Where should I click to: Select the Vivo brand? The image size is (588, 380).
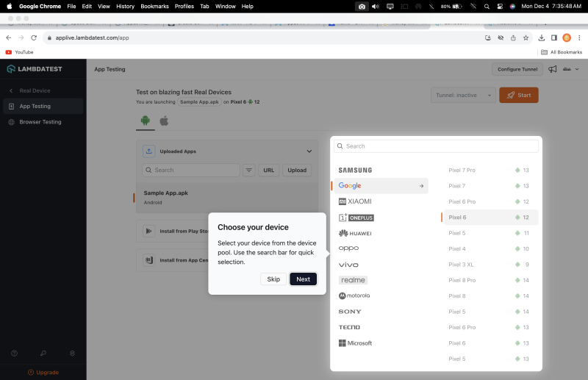[348, 265]
